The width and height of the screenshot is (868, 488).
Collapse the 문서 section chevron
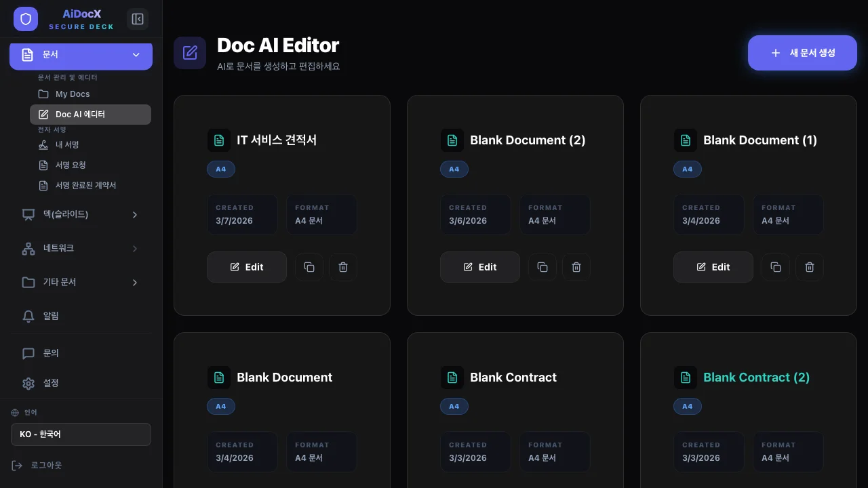[136, 55]
